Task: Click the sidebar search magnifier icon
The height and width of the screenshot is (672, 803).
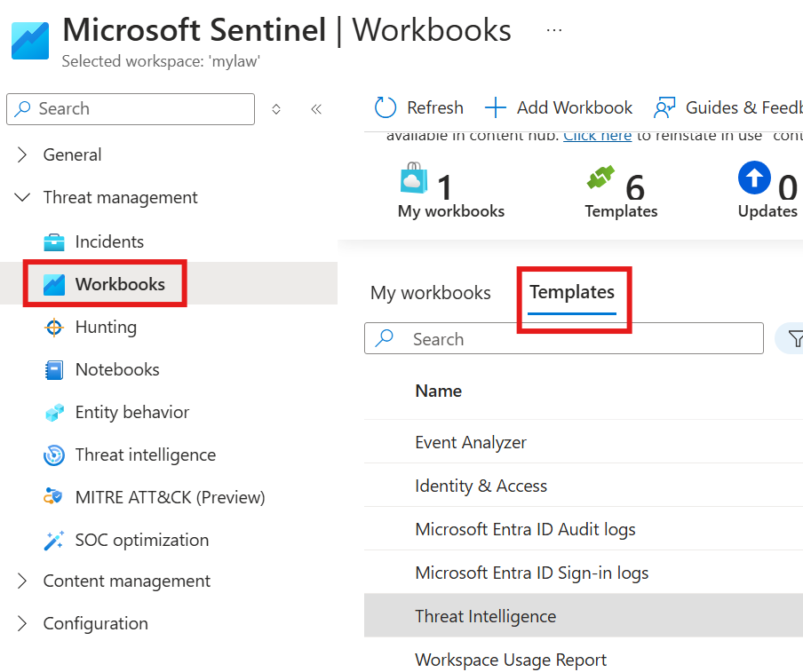Action: [x=22, y=108]
